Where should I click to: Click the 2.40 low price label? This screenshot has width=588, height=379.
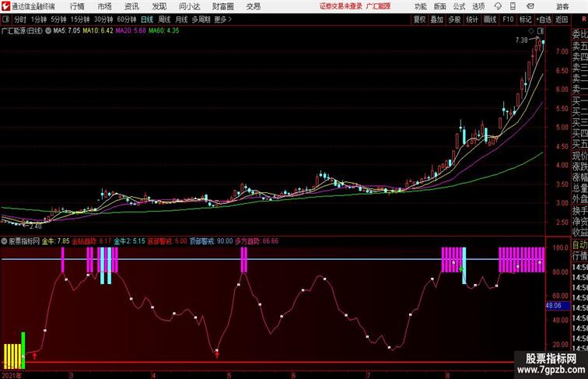coord(35,226)
